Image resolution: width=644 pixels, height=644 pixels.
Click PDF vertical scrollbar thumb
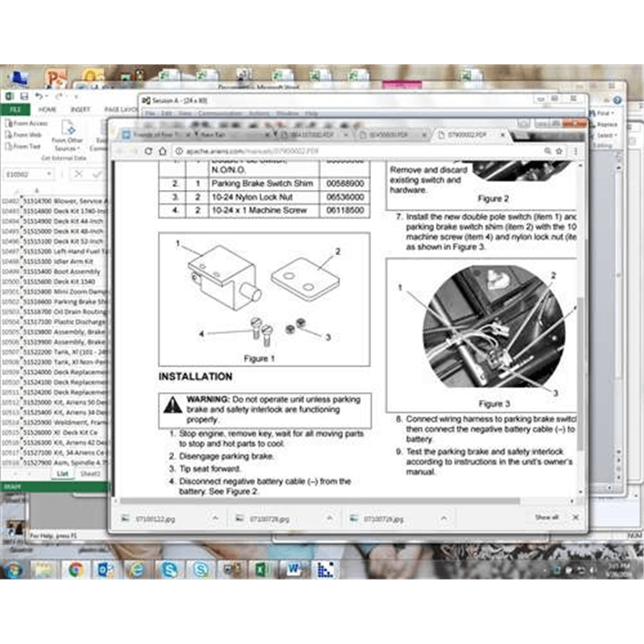click(x=580, y=374)
